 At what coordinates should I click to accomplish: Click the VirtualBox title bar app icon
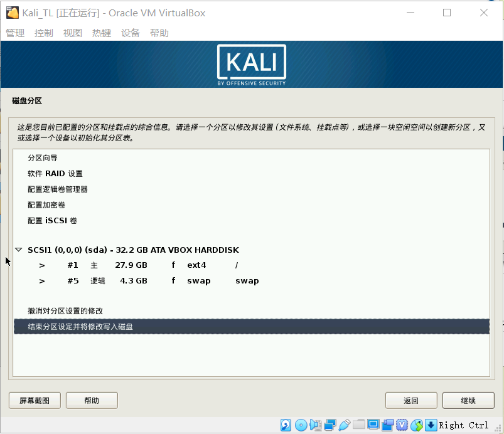12,13
